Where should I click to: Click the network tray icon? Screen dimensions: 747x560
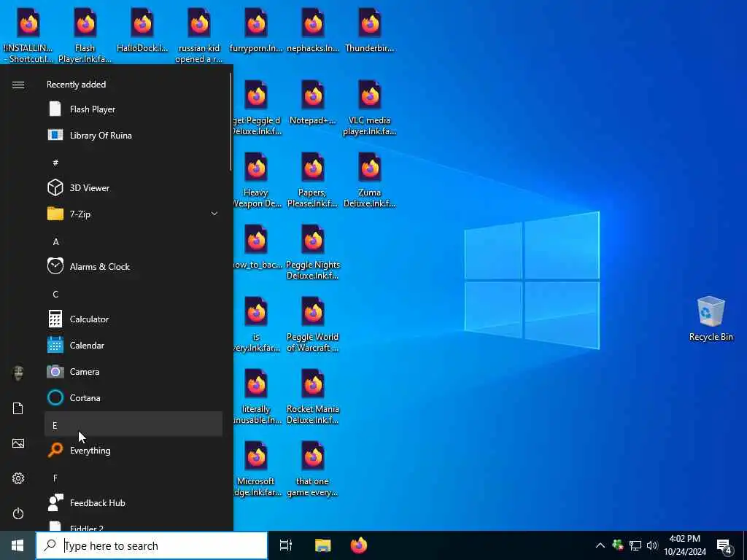point(635,545)
